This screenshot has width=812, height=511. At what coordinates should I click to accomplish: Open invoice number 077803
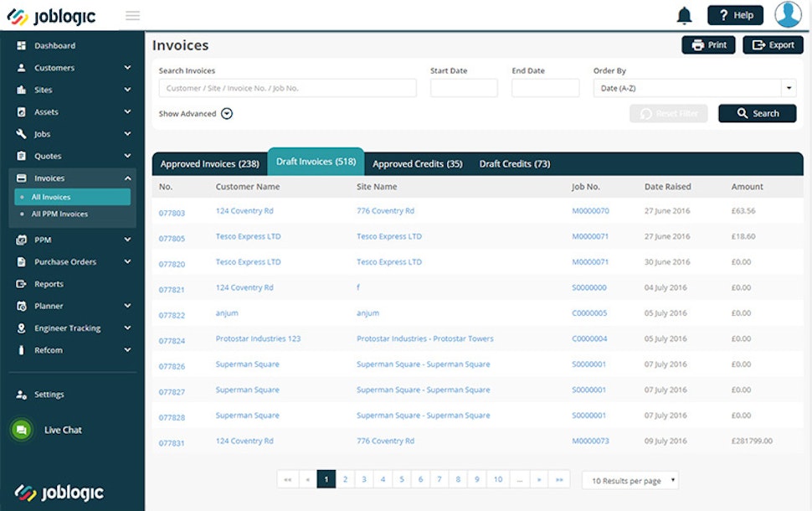coord(172,214)
